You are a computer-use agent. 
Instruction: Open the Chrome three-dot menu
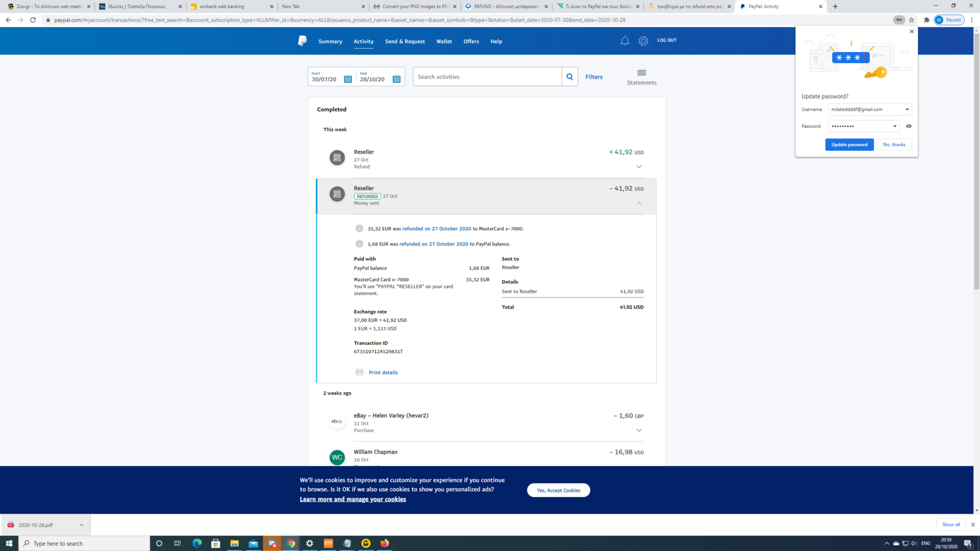971,20
